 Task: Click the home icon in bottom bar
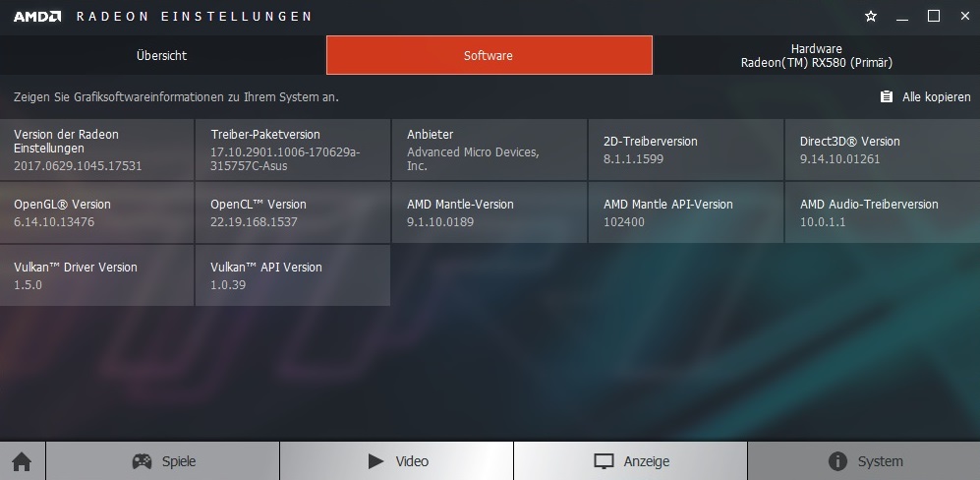coord(22,462)
